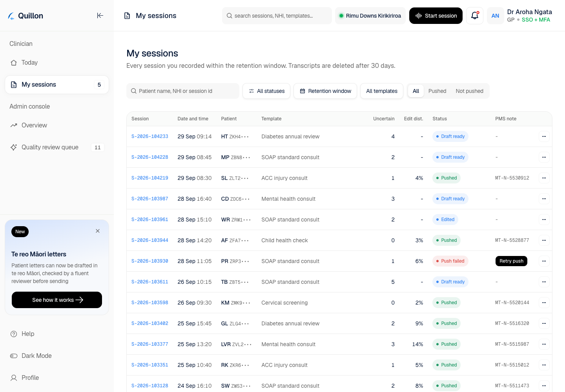The image size is (565, 392).
Task: Open row actions for session S-2026-104228
Action: point(544,157)
